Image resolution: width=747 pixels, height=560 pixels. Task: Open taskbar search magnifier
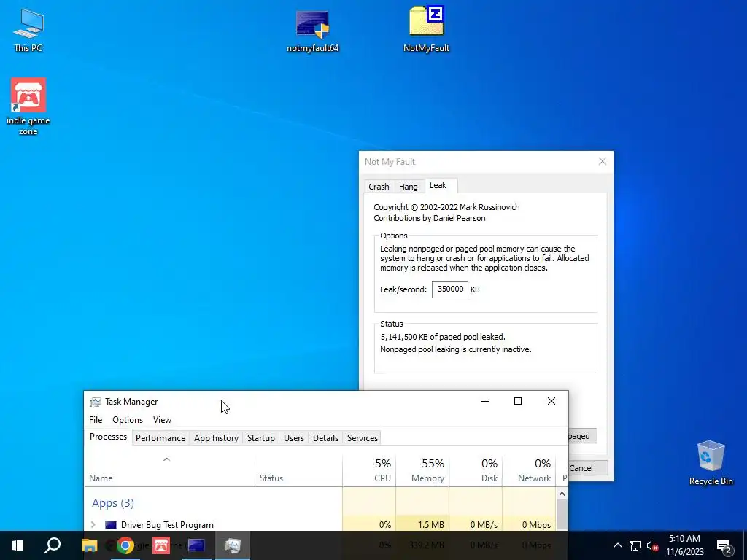(53, 545)
